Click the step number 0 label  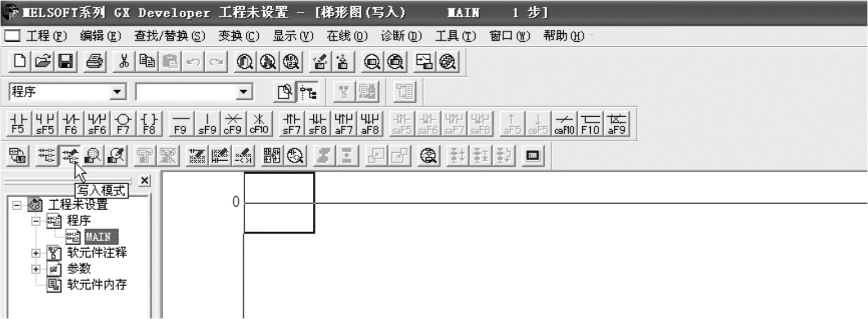pos(236,202)
